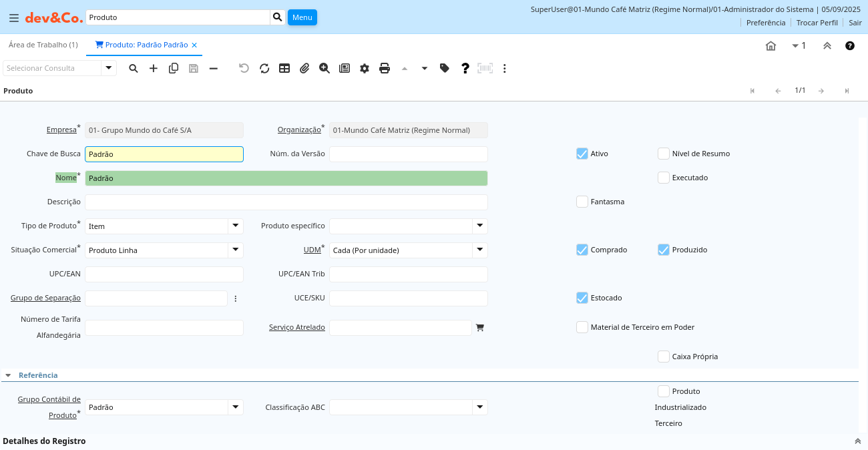The image size is (868, 450).
Task: Click the blue Menu button
Action: pos(302,17)
